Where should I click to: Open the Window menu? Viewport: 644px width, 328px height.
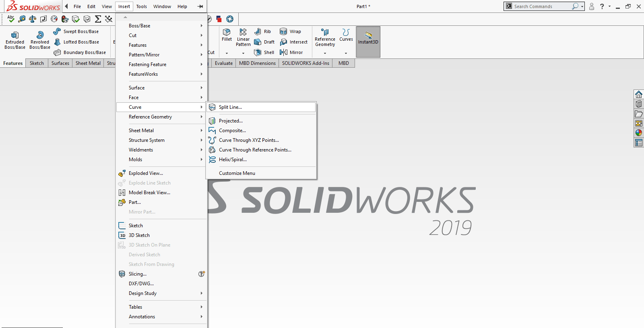pos(162,6)
